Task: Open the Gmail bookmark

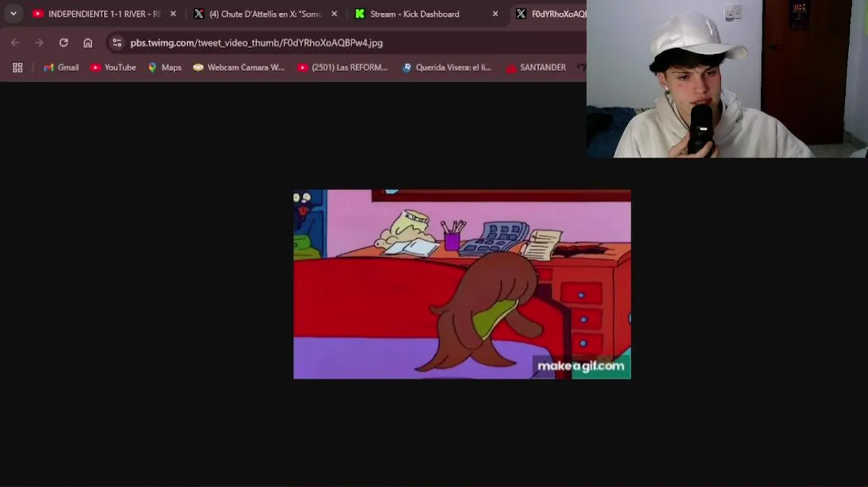Action: point(62,68)
